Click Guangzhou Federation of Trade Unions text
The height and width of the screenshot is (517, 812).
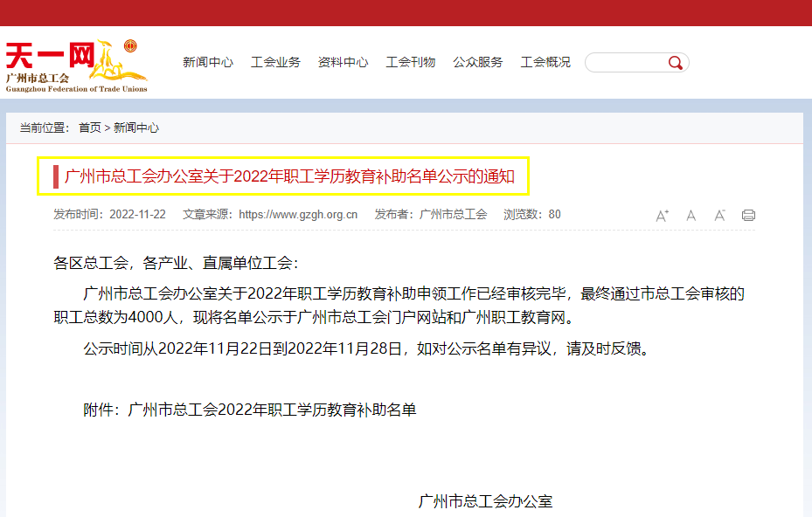pos(77,89)
